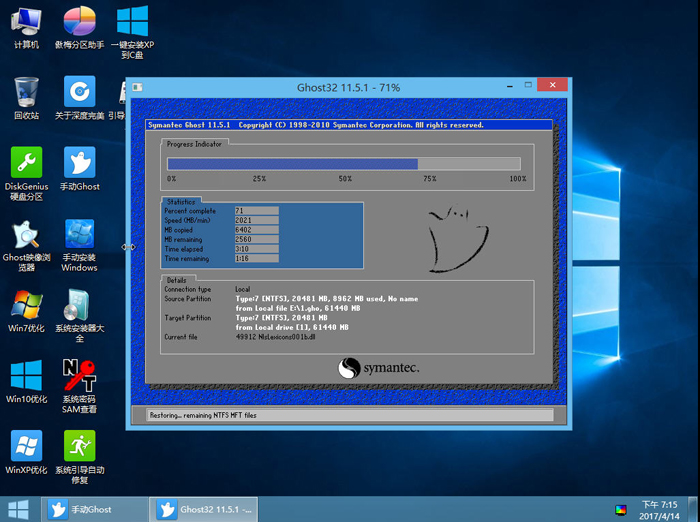
Task: Open the 回收站 recycle bin
Action: [x=26, y=93]
